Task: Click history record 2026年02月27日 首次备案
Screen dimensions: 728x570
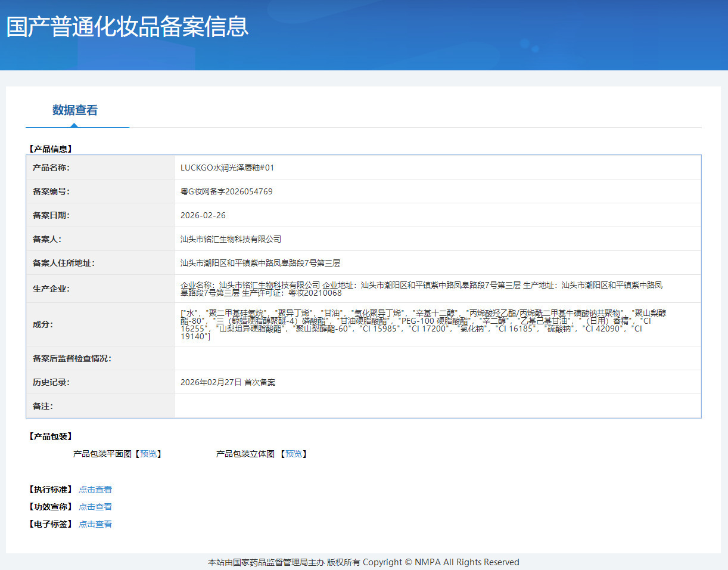Action: (x=228, y=382)
